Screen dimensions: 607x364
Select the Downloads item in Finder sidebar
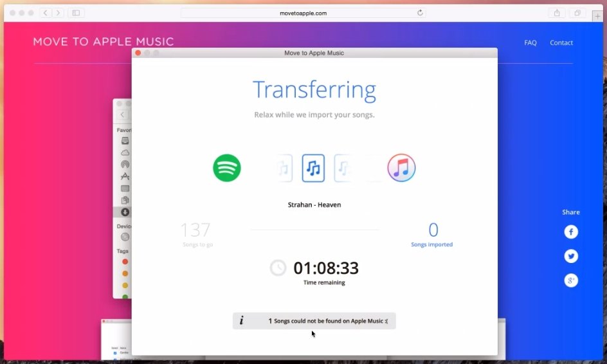(x=125, y=212)
